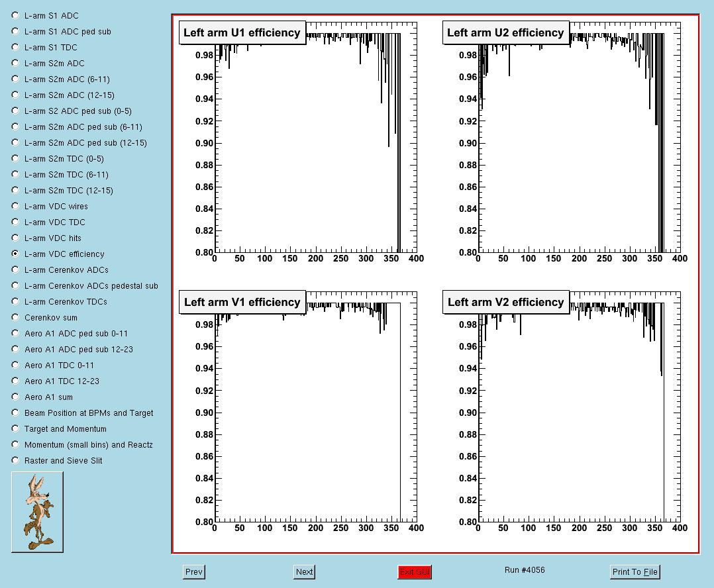The height and width of the screenshot is (588, 714).
Task: Pick L-arm S2 ADC ped sub (0-5)
Action: pyautogui.click(x=15, y=111)
